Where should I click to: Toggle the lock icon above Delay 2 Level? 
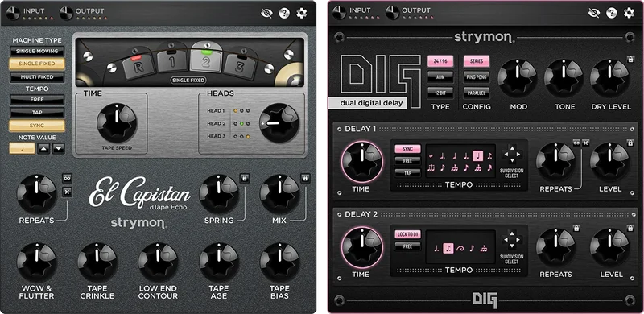(630, 228)
